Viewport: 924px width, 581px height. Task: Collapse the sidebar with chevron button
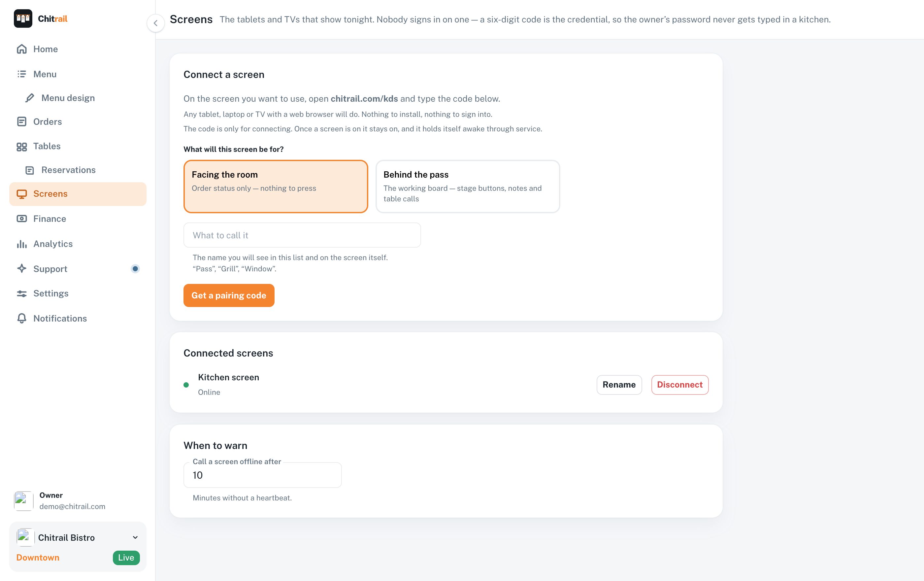(x=156, y=23)
